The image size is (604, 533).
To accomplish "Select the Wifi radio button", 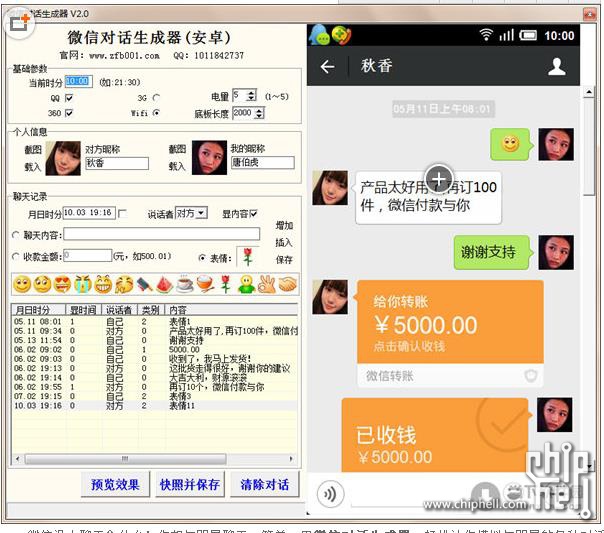I will (156, 113).
